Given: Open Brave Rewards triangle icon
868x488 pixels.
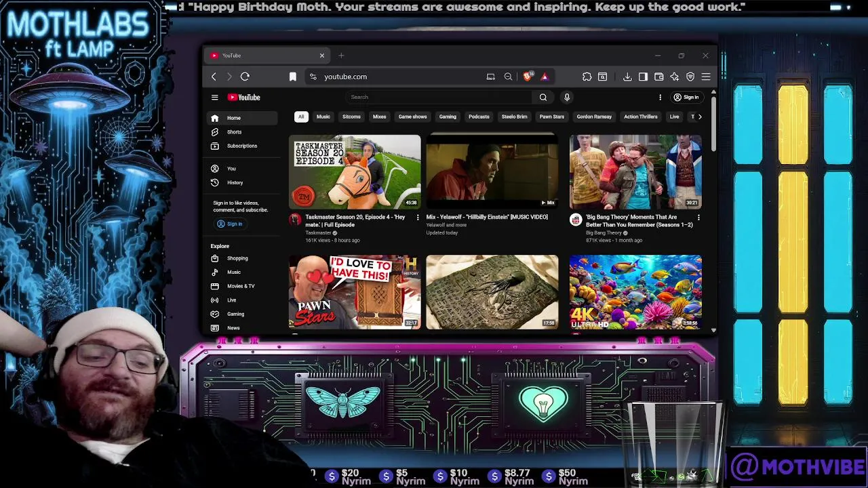Looking at the screenshot, I should point(544,77).
